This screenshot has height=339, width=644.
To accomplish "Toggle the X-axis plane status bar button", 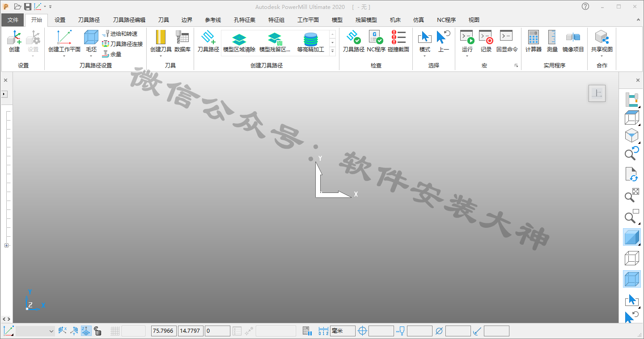I will (x=63, y=331).
